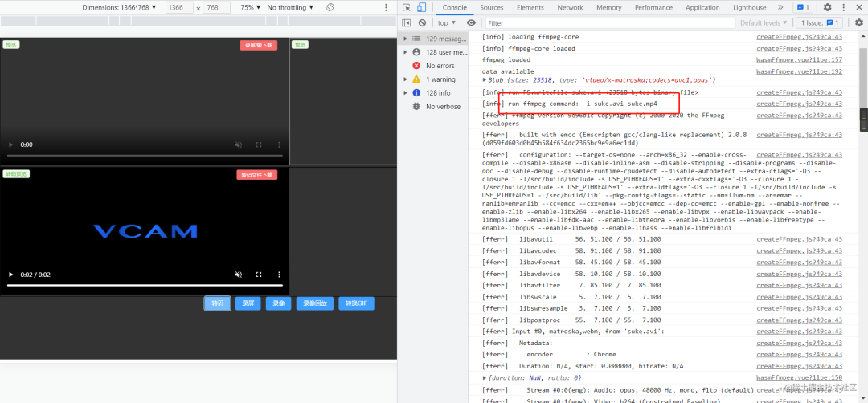Clear the console with the ban icon
This screenshot has height=403, width=868.
(423, 22)
